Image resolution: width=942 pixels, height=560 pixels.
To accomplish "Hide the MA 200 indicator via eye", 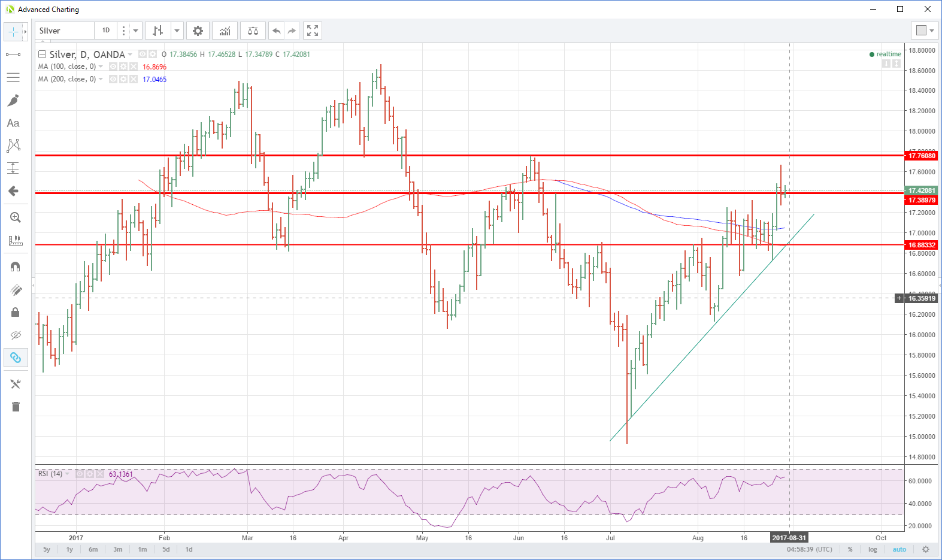I will pos(113,79).
